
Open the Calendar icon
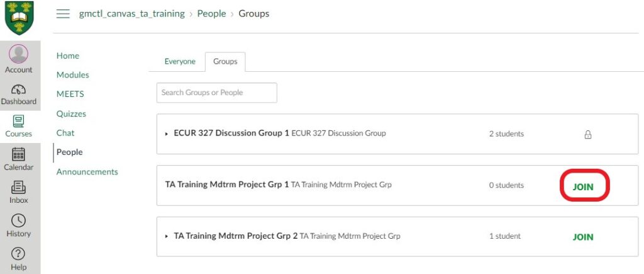coord(19,154)
